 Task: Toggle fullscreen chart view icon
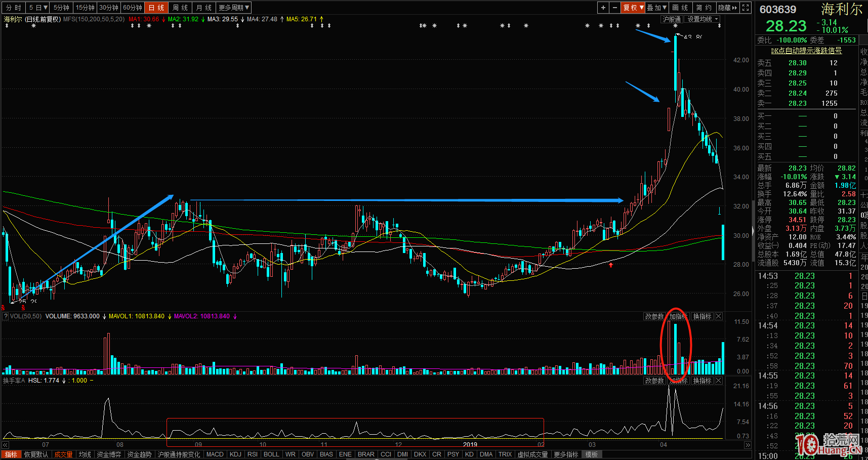coord(746,8)
